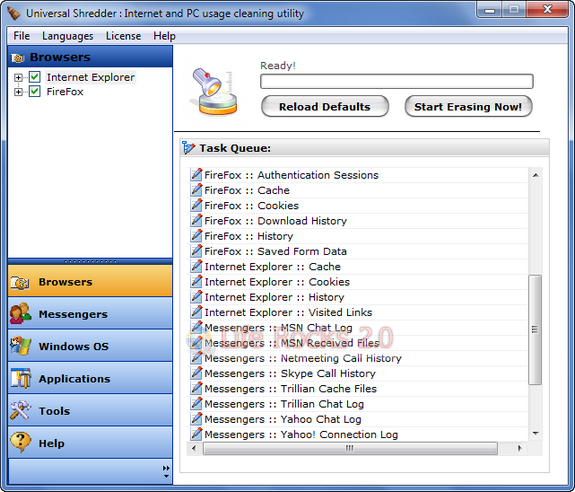Select the Internet Explorer tree label

(x=91, y=77)
